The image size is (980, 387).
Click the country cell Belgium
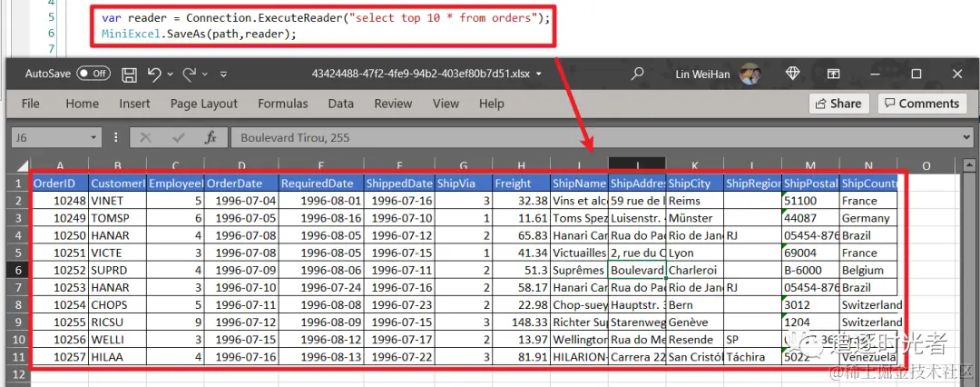(868, 271)
